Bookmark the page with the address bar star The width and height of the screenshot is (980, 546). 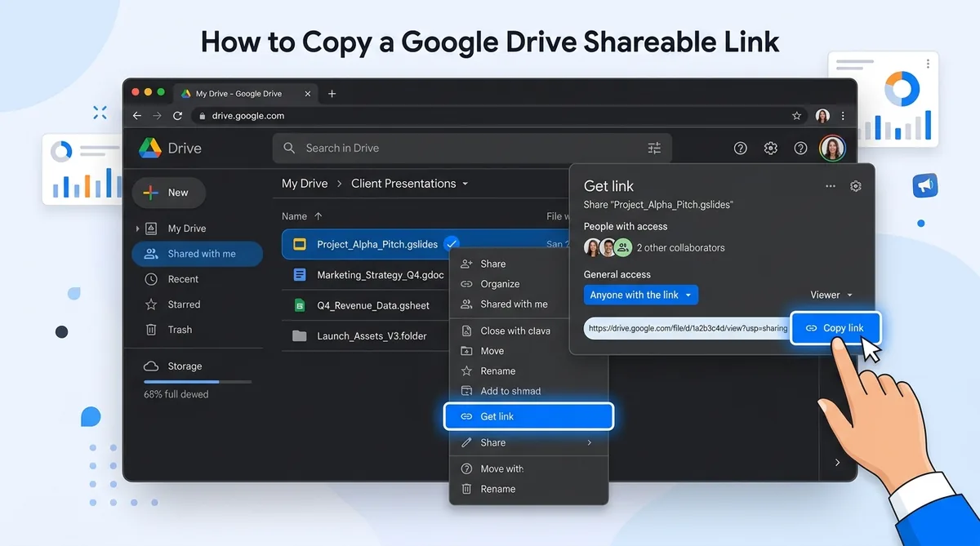[796, 116]
